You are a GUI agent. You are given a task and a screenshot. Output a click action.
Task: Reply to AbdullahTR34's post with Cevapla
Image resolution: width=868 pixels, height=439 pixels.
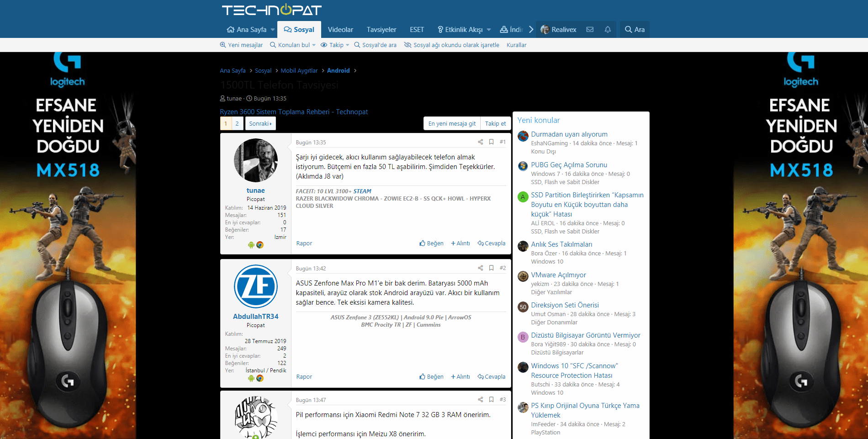pos(492,377)
